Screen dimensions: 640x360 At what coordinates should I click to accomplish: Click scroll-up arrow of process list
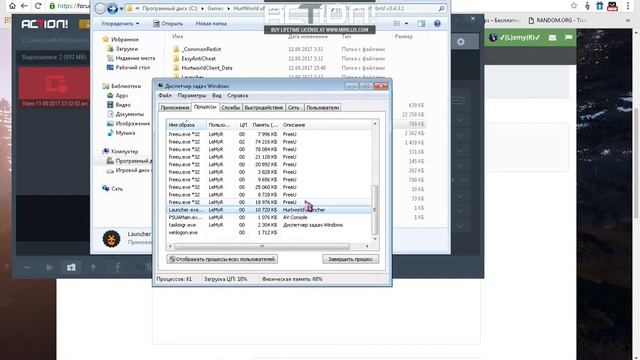pyautogui.click(x=375, y=124)
